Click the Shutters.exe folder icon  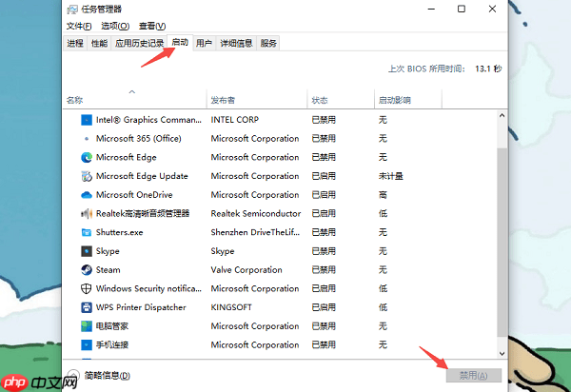pos(87,232)
